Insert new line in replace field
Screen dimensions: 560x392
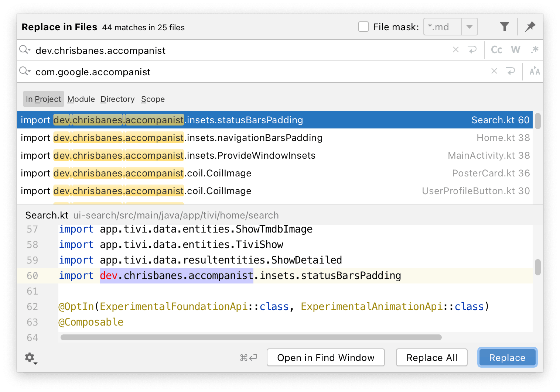(511, 71)
